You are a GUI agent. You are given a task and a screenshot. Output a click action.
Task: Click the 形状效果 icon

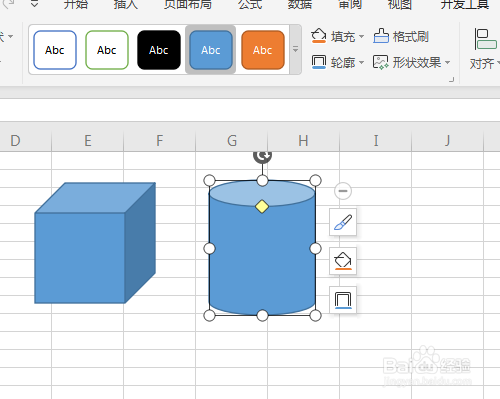[381, 62]
